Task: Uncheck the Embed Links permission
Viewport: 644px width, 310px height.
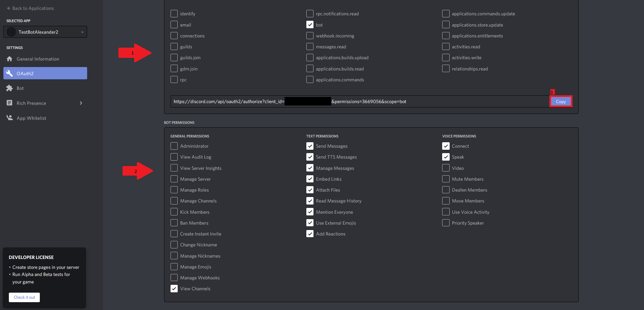Action: (x=310, y=179)
